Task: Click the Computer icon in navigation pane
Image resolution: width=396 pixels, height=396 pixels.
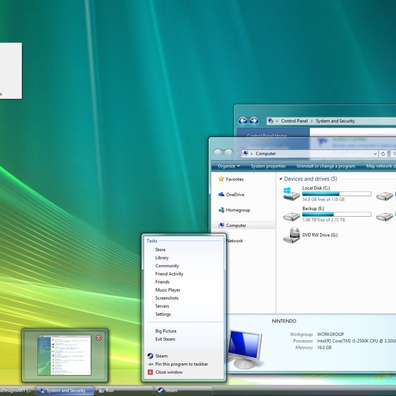Action: [221, 225]
